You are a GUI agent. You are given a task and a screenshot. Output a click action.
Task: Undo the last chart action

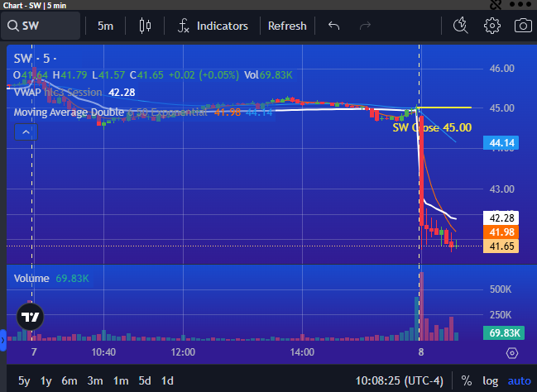click(x=334, y=26)
